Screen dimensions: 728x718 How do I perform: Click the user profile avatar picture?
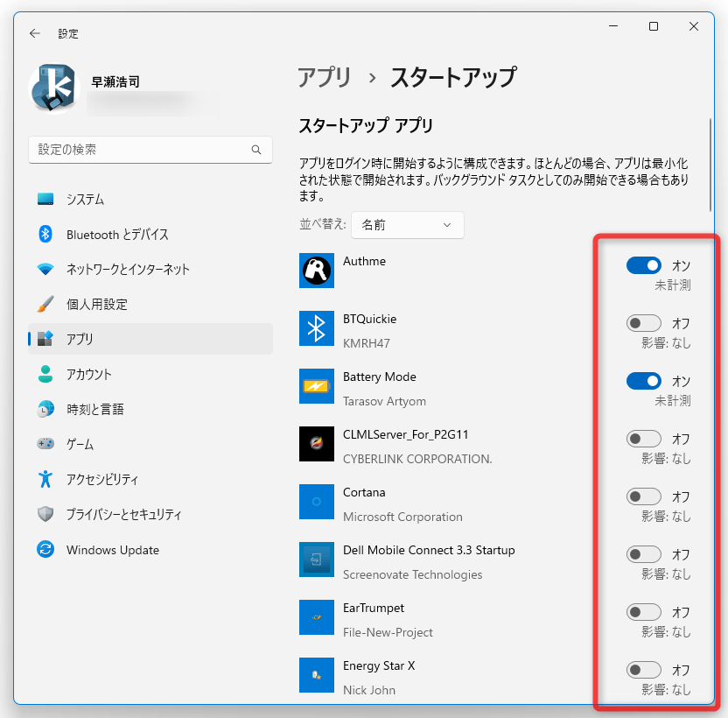pyautogui.click(x=54, y=88)
